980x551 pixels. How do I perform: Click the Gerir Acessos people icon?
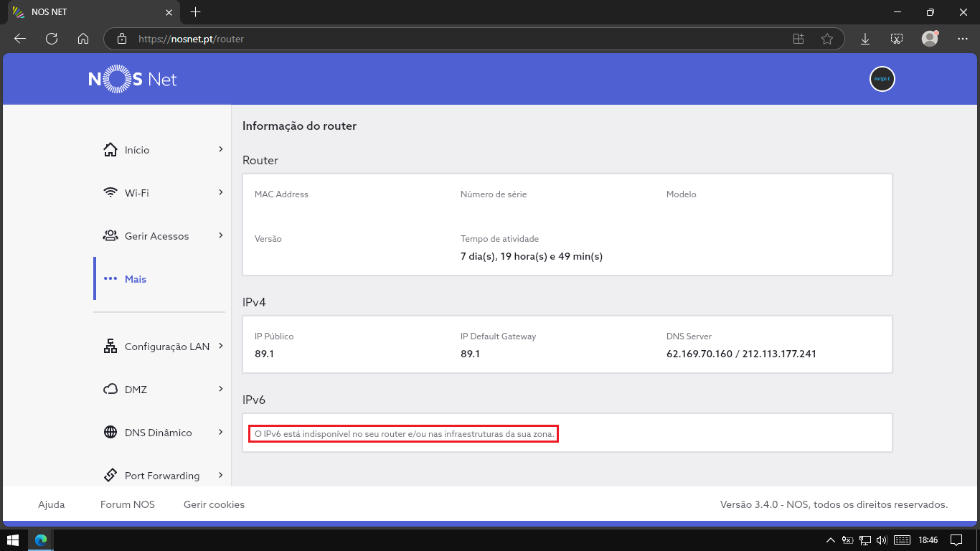click(x=110, y=236)
